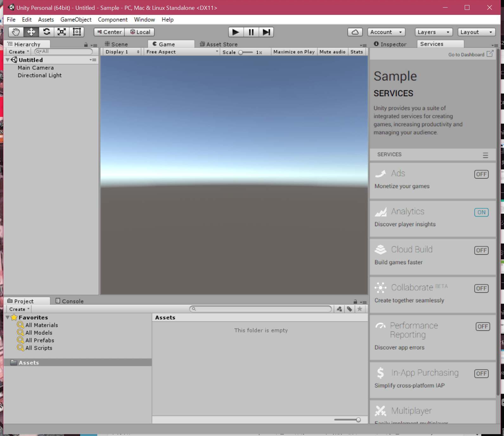504x436 pixels.
Task: Toggle pivot Center mode button
Action: click(x=109, y=32)
